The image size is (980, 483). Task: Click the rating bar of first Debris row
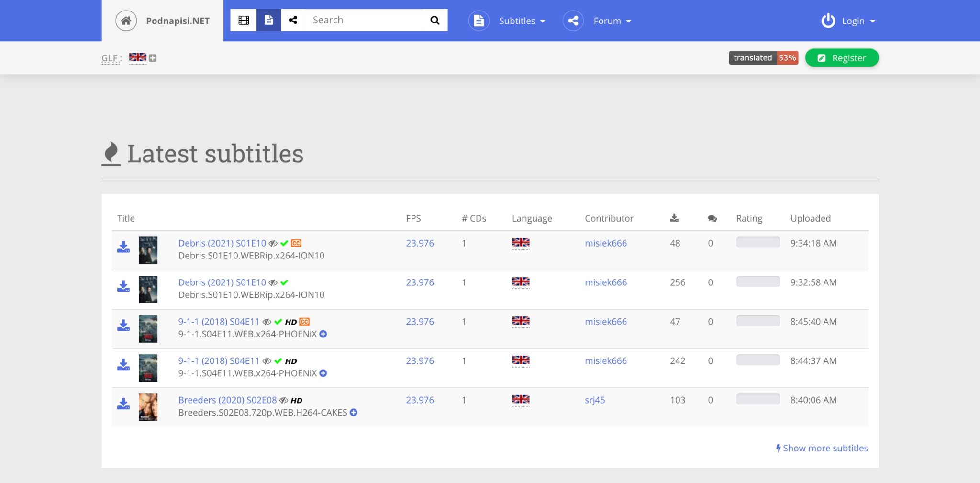(x=757, y=243)
